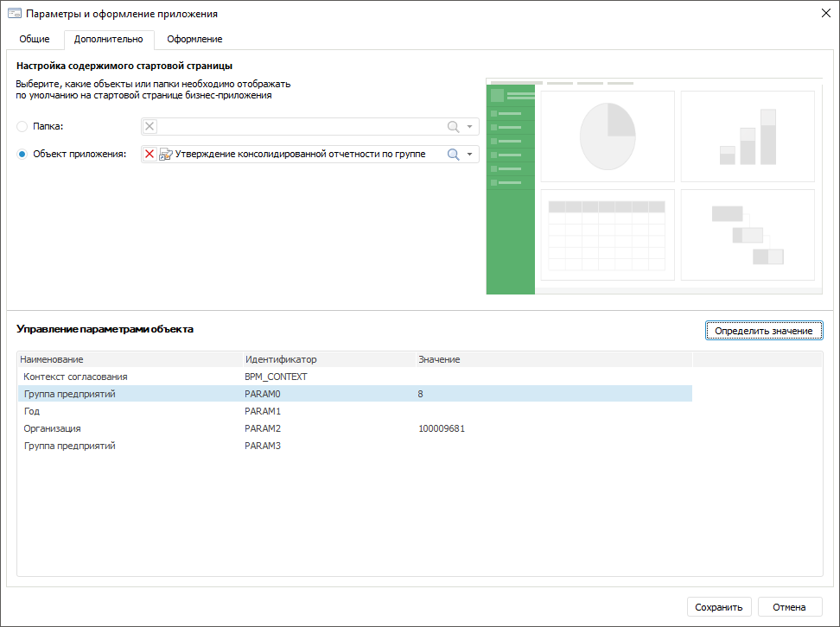The width and height of the screenshot is (840, 627).
Task: Clear the application object with the red X icon
Action: click(150, 155)
